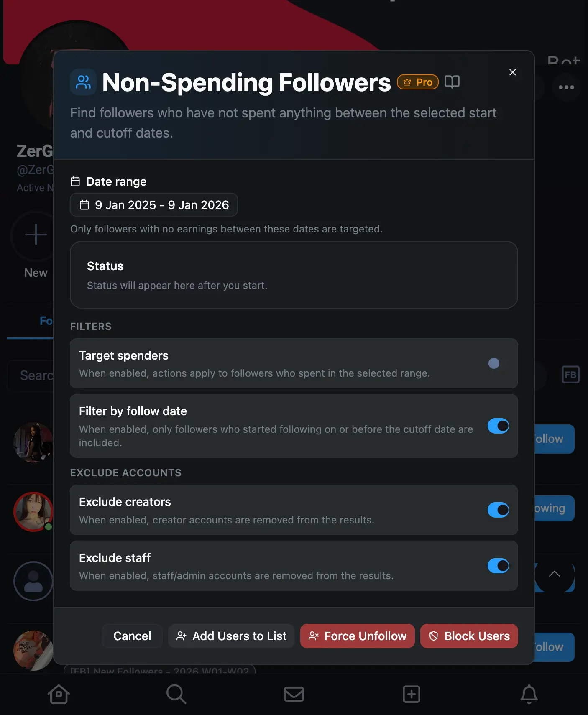Open the 9 Jan 2025 date range picker
This screenshot has height=715, width=588.
(153, 205)
